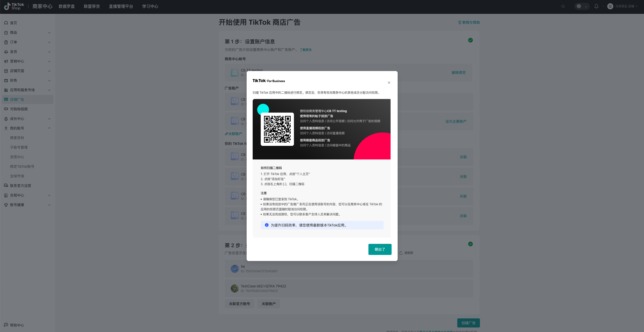The width and height of the screenshot is (644, 332).
Task: Switch to 直播管理平台 tab
Action: (x=121, y=6)
